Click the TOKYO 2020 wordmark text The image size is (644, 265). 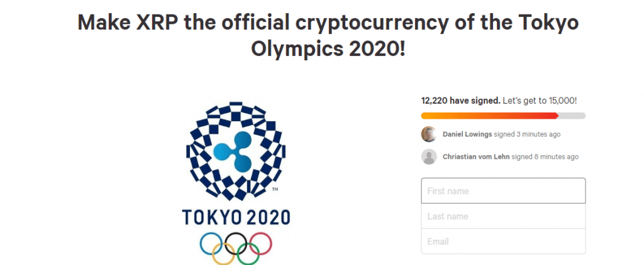pyautogui.click(x=236, y=217)
